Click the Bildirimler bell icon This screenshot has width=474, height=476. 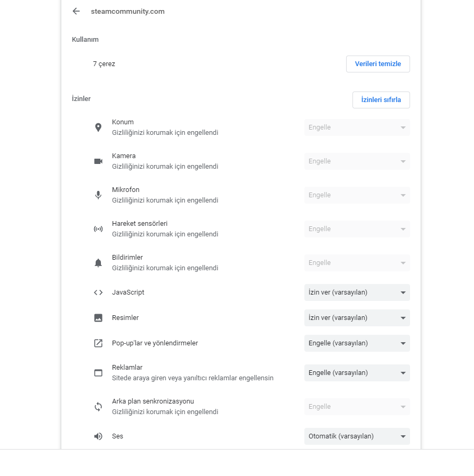point(98,263)
